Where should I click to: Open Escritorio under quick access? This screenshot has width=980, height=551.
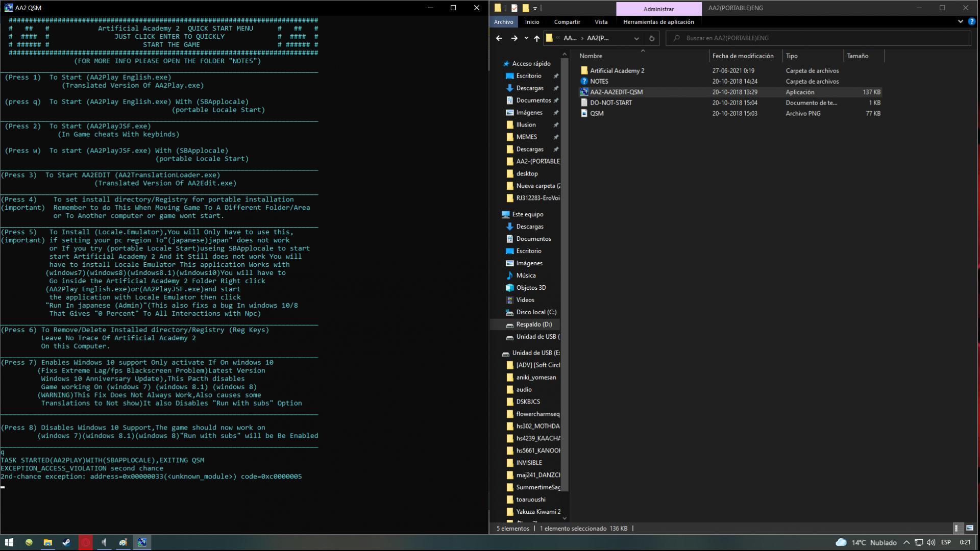click(528, 76)
